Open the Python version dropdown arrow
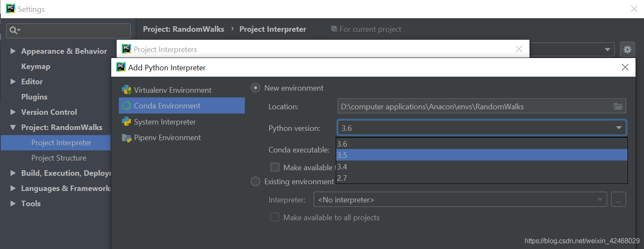 [619, 128]
